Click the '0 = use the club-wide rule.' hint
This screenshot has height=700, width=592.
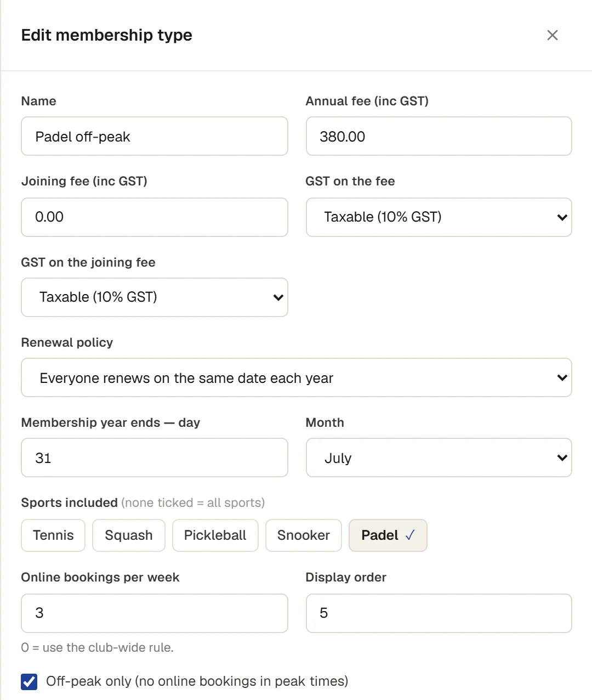pyautogui.click(x=98, y=647)
